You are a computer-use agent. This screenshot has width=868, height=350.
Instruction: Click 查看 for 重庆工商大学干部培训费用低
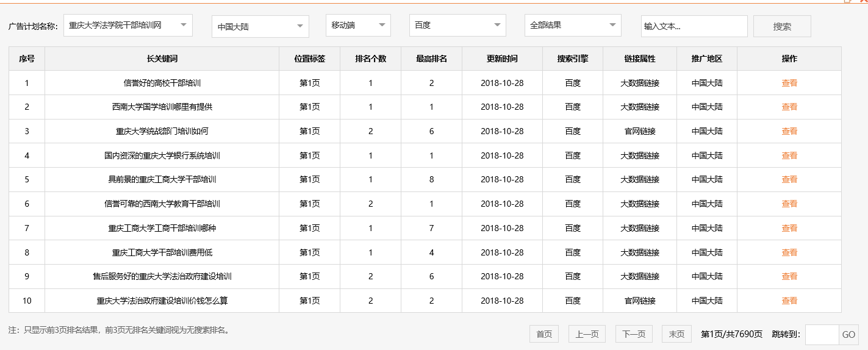[x=789, y=252]
